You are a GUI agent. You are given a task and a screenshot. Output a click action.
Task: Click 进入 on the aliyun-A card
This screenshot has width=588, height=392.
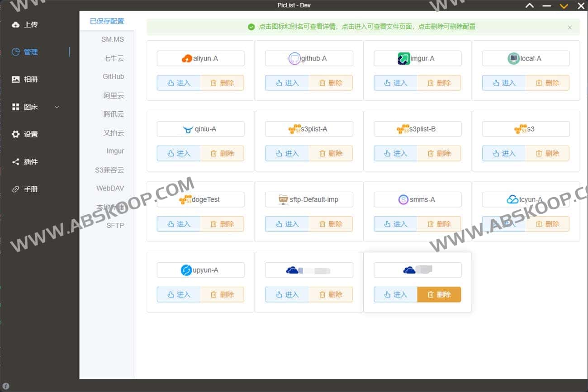pos(178,83)
